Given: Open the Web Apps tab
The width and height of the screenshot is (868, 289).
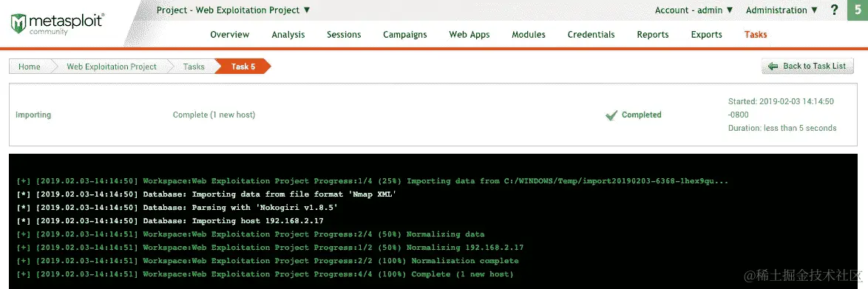Looking at the screenshot, I should pyautogui.click(x=469, y=34).
